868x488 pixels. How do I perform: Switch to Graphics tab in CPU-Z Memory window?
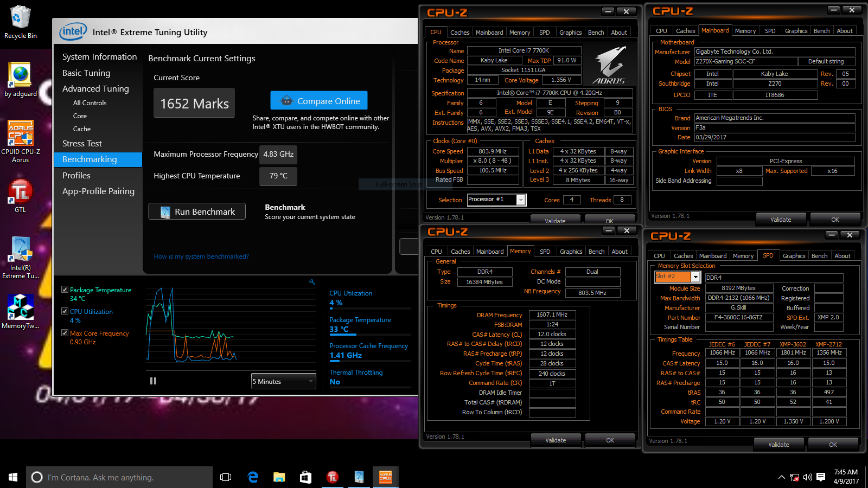click(571, 252)
